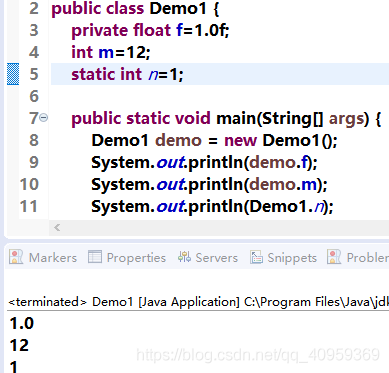The width and height of the screenshot is (389, 373).
Task: Click the console output line 12
Action: click(19, 345)
